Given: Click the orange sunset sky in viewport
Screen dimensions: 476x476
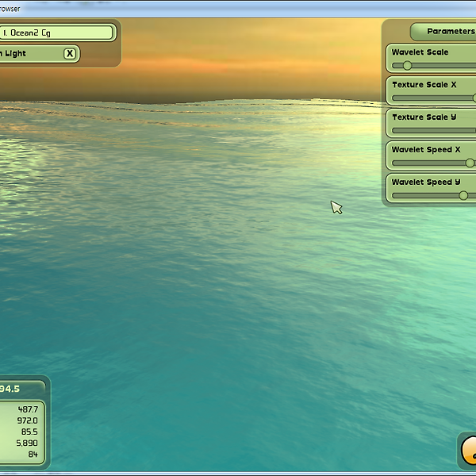Looking at the screenshot, I should tap(238, 63).
